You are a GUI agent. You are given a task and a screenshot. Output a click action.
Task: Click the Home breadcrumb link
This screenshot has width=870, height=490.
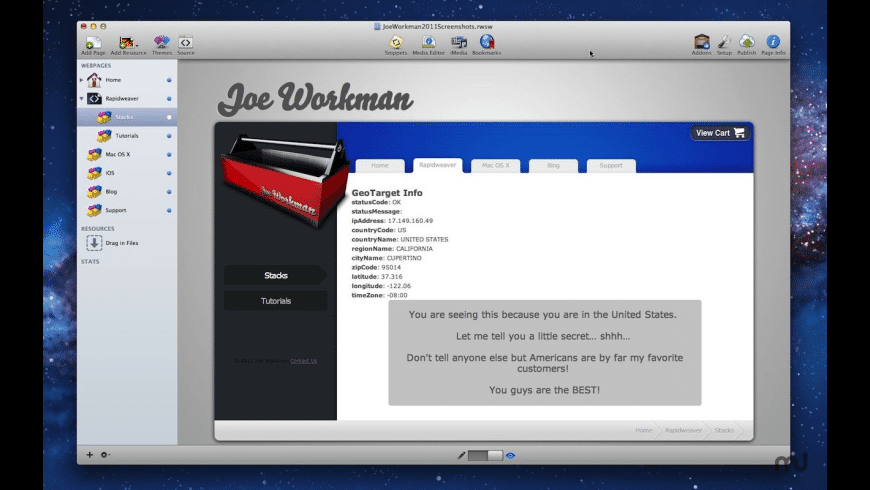pyautogui.click(x=644, y=431)
